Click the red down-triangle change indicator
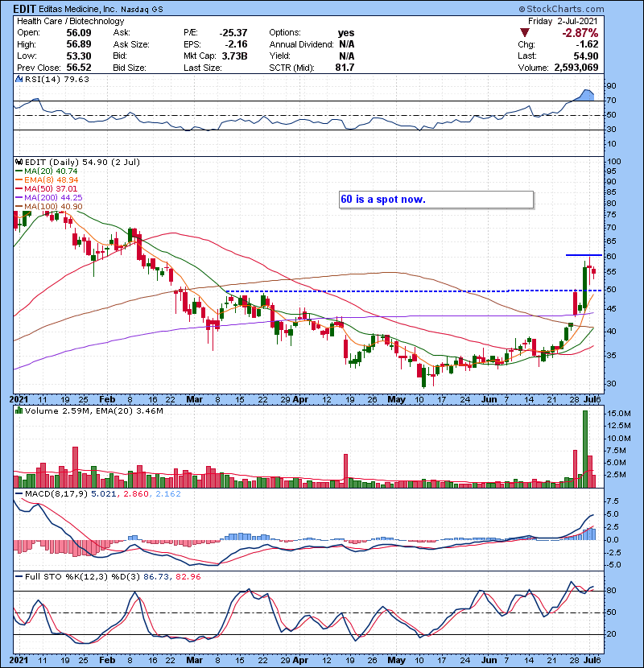 (x=525, y=33)
